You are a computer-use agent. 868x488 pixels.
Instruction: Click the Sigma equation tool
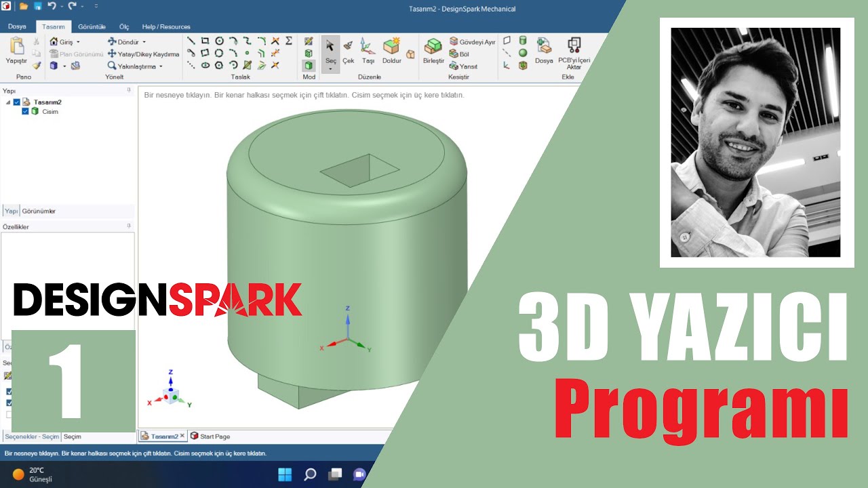(290, 41)
